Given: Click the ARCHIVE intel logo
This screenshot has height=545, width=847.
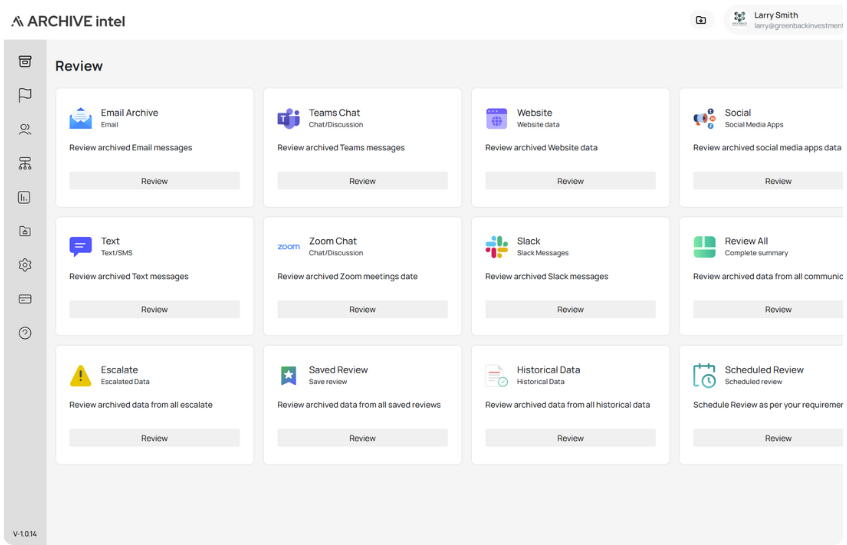Looking at the screenshot, I should tap(68, 21).
